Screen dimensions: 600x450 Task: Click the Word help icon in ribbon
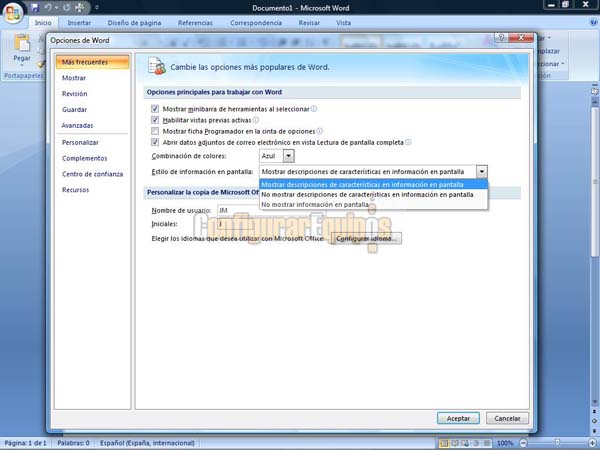[x=593, y=23]
